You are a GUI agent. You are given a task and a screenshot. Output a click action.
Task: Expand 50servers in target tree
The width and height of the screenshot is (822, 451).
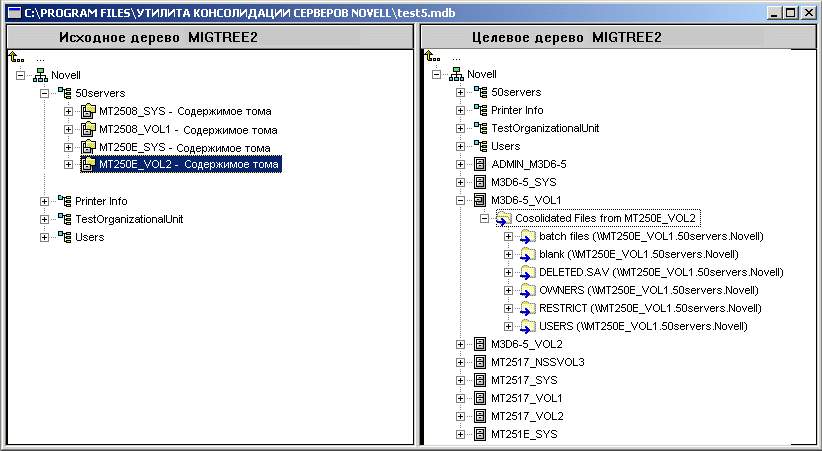coord(460,92)
